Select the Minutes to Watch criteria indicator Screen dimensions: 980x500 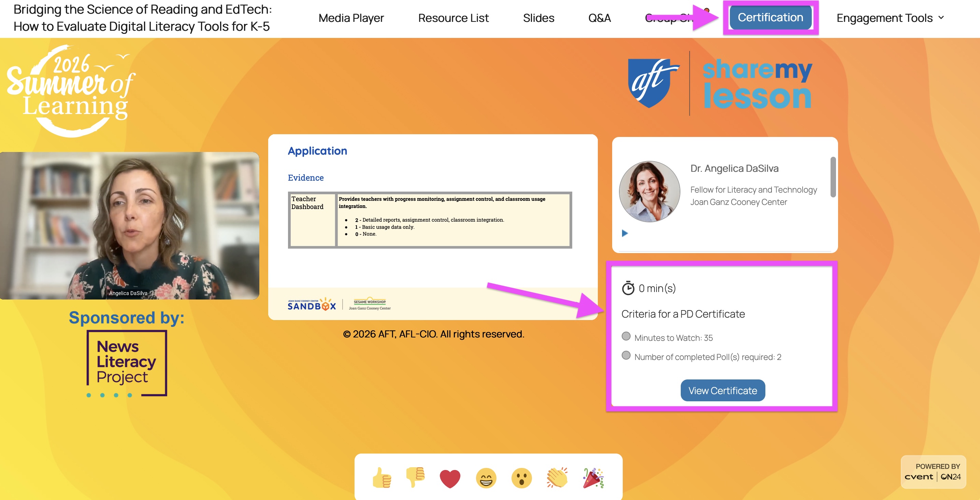click(x=626, y=336)
